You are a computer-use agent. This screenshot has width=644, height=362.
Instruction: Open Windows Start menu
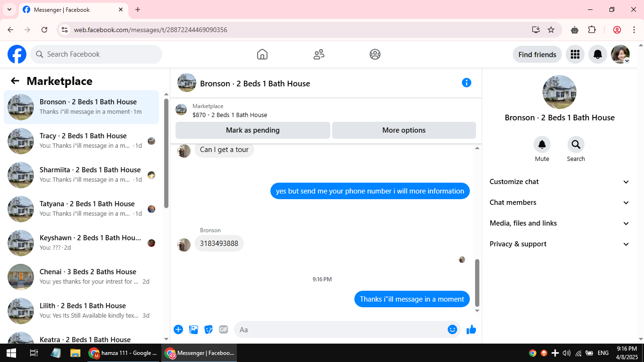click(x=11, y=353)
